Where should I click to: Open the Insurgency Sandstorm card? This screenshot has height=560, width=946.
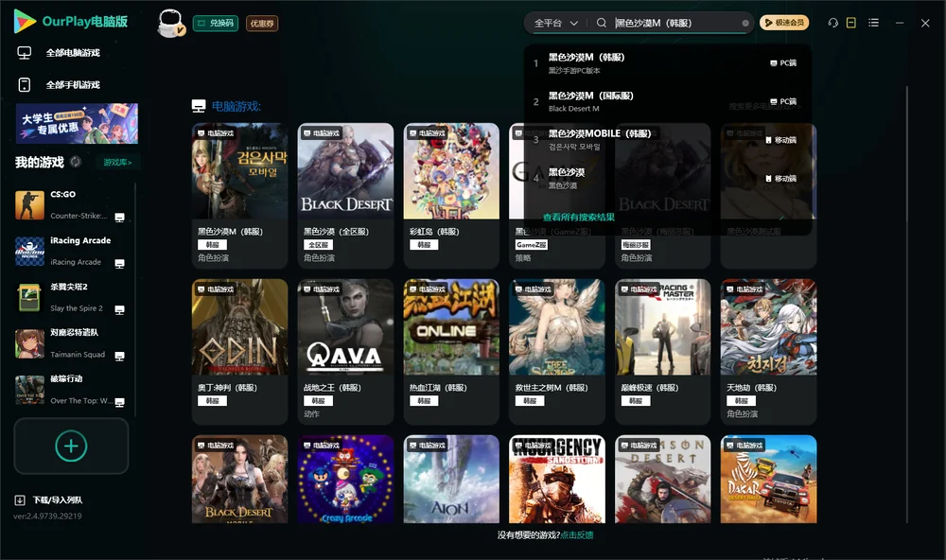click(x=557, y=480)
